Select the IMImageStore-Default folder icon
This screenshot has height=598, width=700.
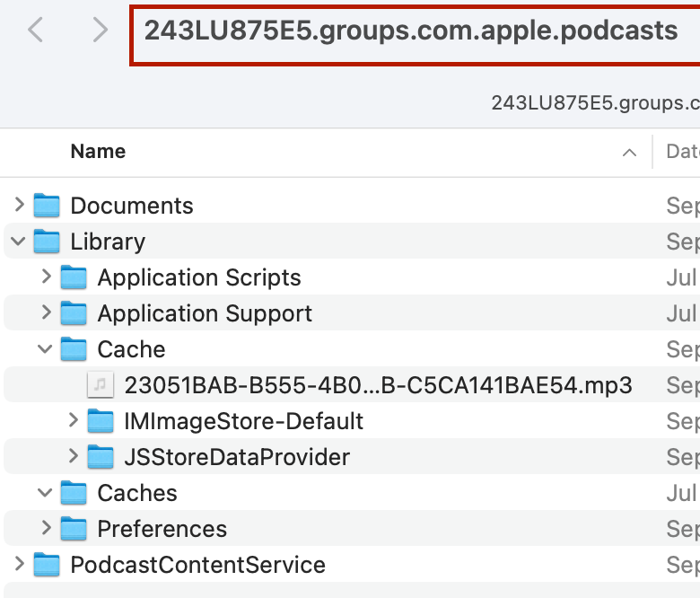[101, 421]
